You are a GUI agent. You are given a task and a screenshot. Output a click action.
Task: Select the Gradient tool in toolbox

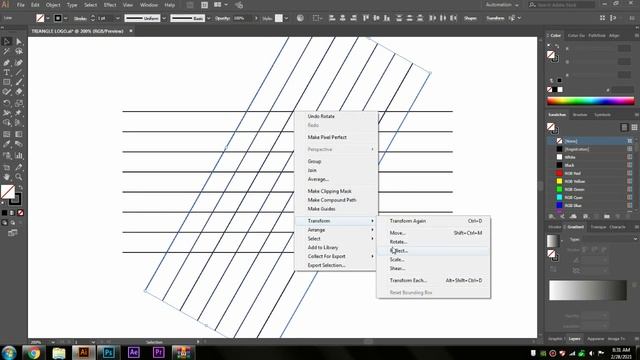click(x=19, y=134)
